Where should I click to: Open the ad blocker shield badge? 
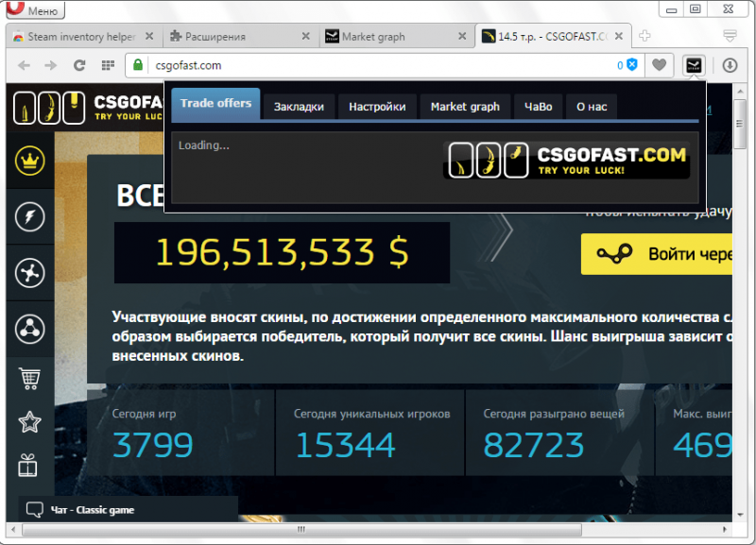[628, 65]
